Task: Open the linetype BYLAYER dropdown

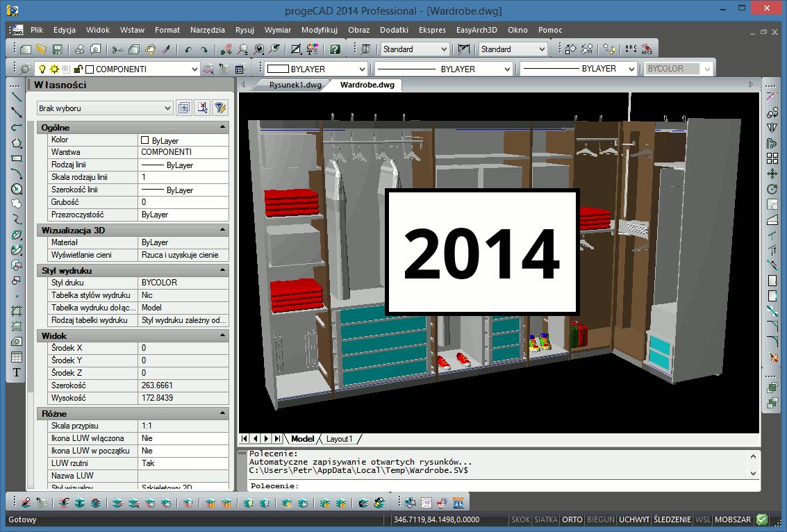Action: click(x=508, y=69)
